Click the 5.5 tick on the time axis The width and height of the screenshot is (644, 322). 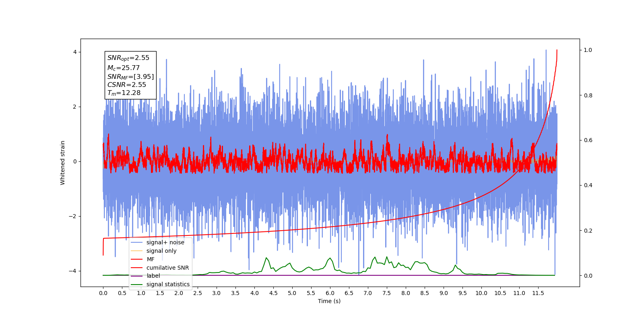coord(311,293)
